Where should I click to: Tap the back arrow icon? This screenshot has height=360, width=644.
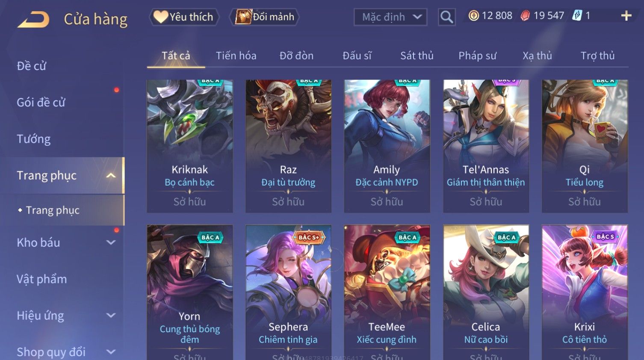[x=34, y=20]
